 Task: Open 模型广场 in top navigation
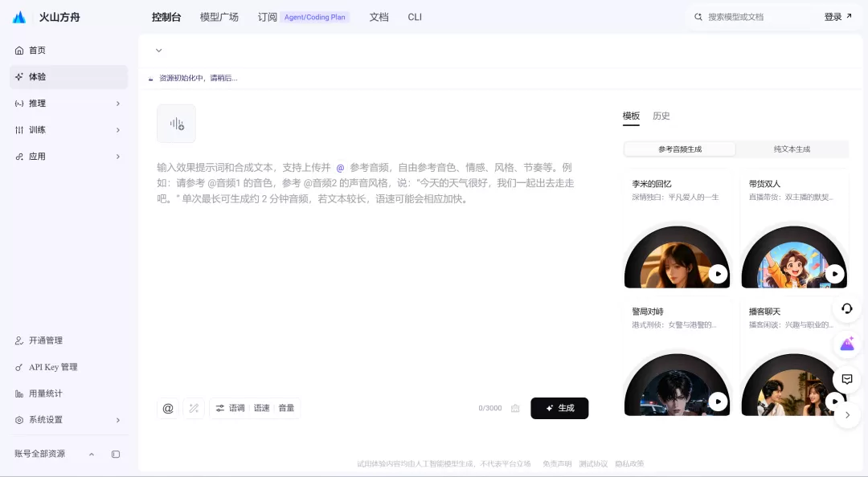click(x=219, y=17)
